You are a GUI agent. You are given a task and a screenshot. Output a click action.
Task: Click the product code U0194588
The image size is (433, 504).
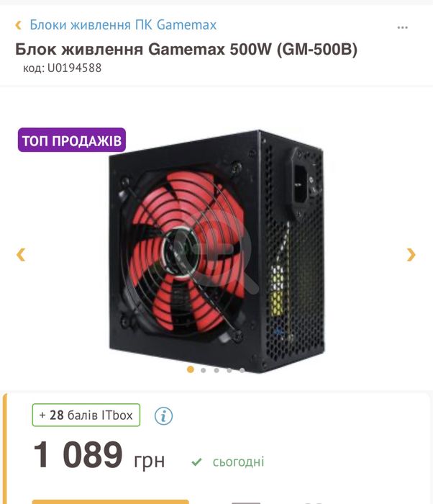click(62, 68)
